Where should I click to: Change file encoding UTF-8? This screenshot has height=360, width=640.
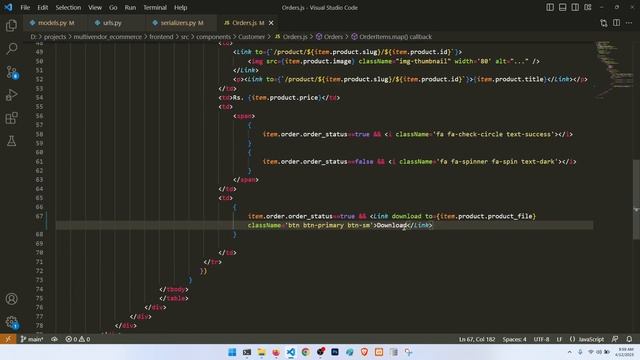[541, 339]
